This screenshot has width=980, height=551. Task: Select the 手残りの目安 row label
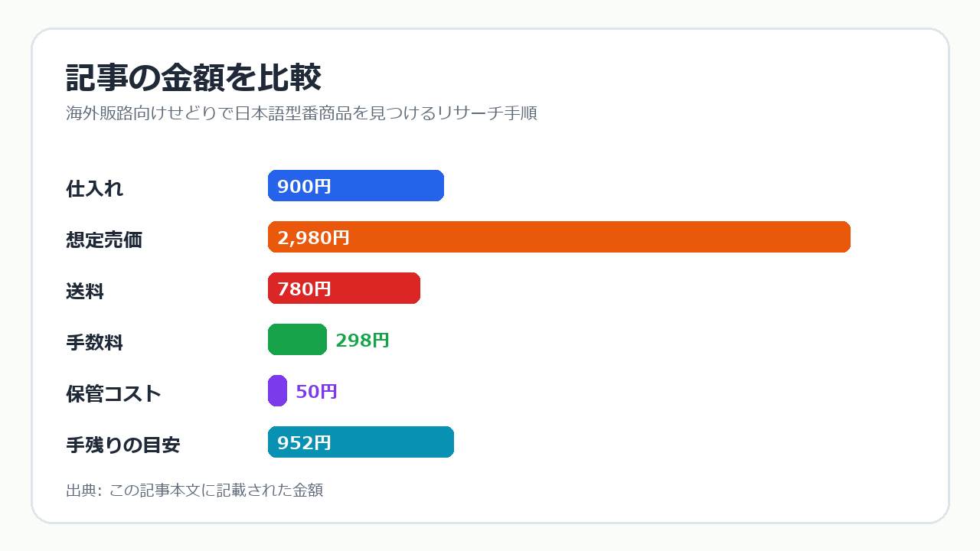click(x=123, y=445)
